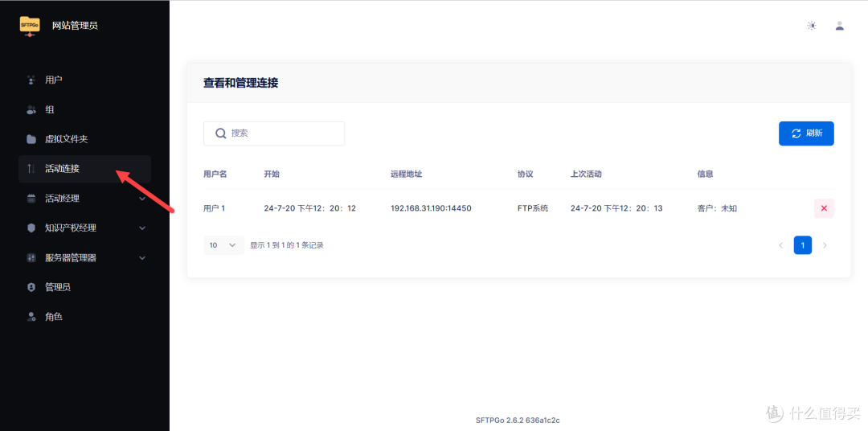The height and width of the screenshot is (431, 868).
Task: Click the 管理员 badge icon
Action: tap(31, 287)
